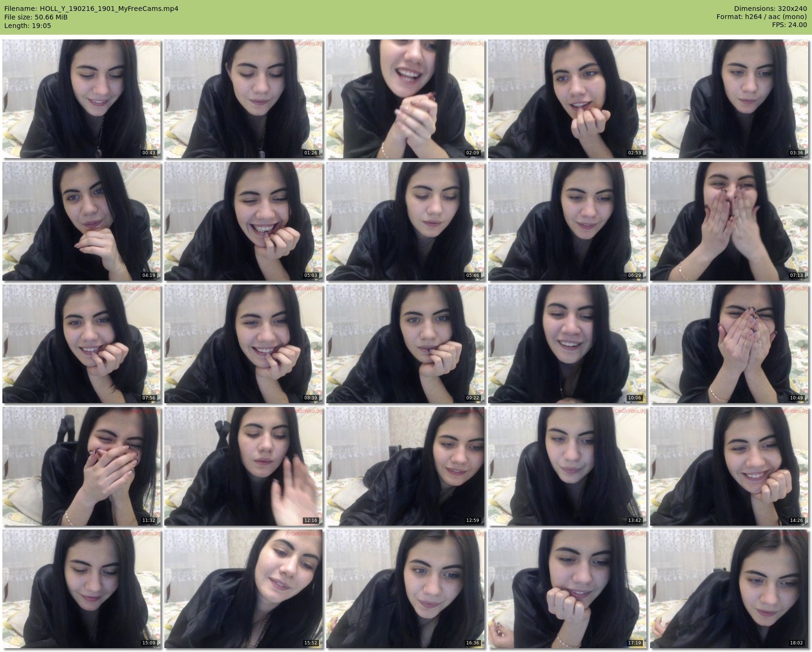Image resolution: width=812 pixels, height=652 pixels.
Task: Click the "Format: h264 / aac (mono)" line
Action: point(762,17)
